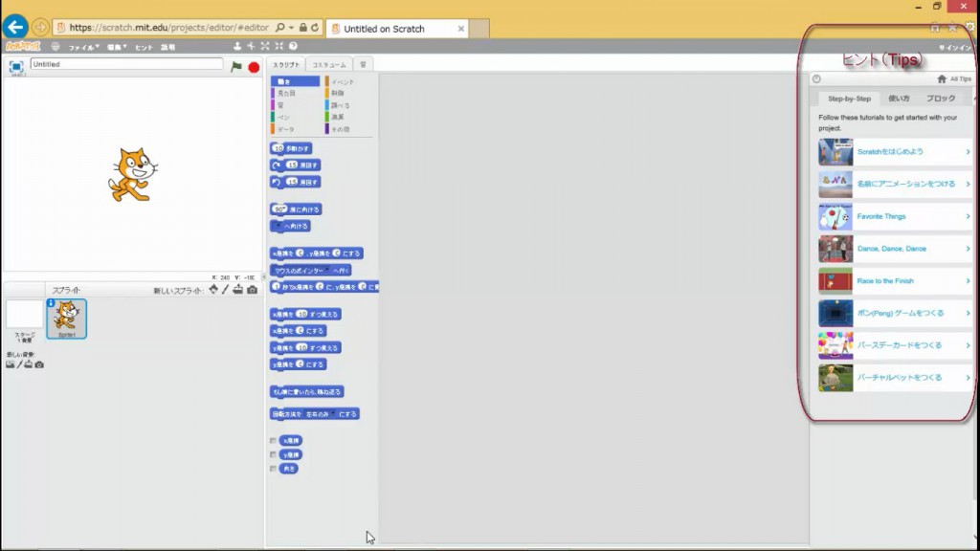Switch to the スクリプト tab
This screenshot has height=551, width=980.
[x=286, y=64]
